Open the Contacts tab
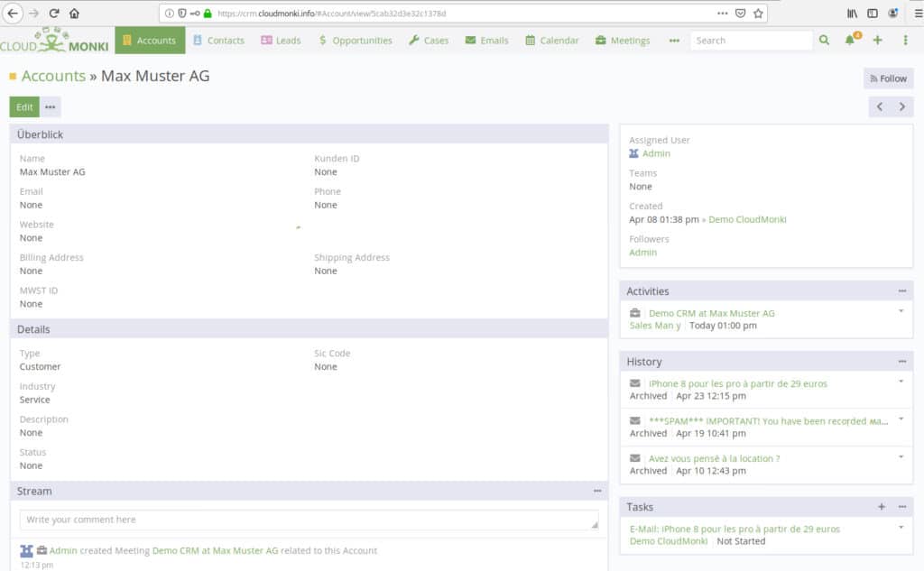This screenshot has height=571, width=924. coord(218,41)
